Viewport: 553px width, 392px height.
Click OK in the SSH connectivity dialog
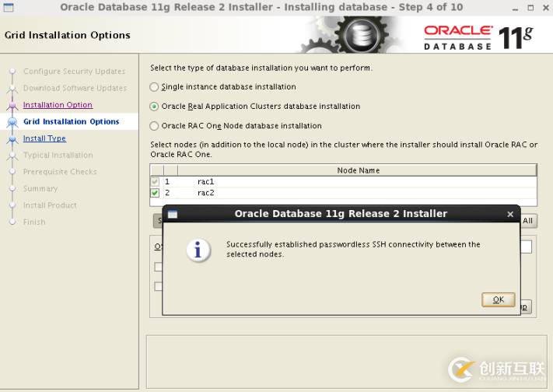click(498, 299)
